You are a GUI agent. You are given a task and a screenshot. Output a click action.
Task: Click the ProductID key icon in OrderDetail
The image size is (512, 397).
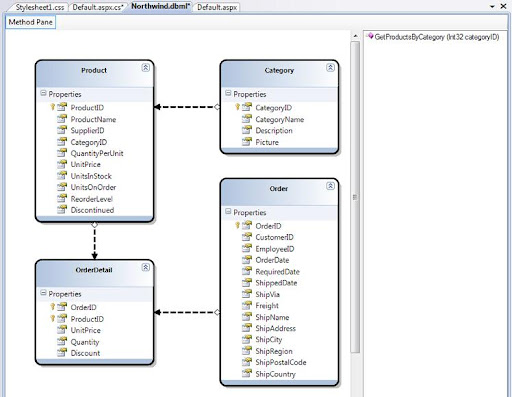click(x=53, y=318)
